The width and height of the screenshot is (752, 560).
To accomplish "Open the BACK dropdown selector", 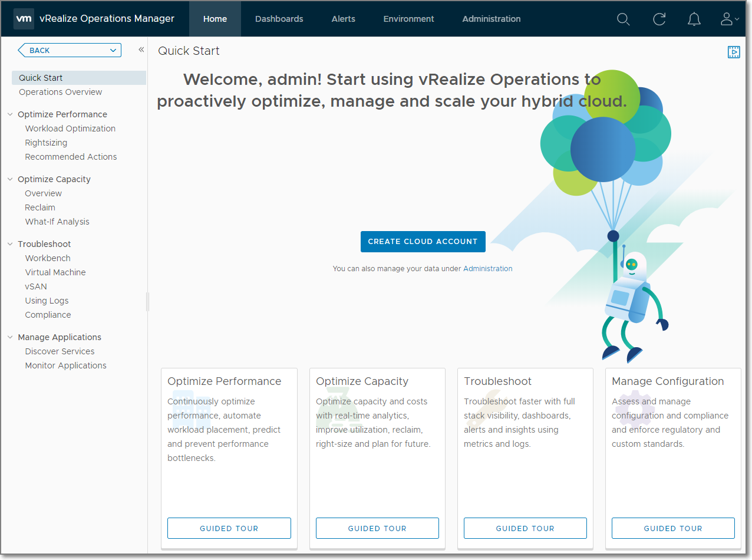I will tap(113, 51).
